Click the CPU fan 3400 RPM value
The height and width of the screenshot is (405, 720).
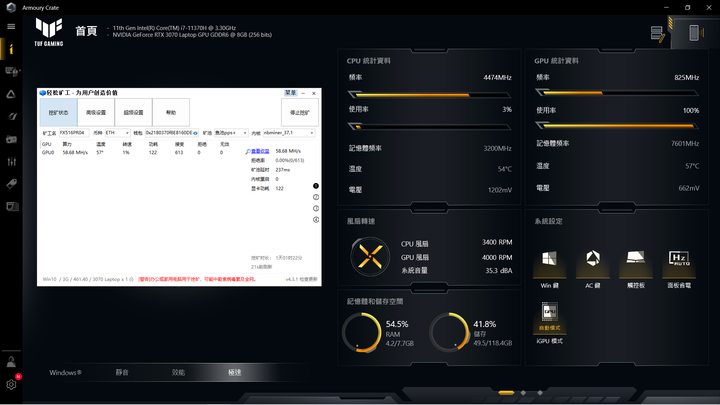pyautogui.click(x=497, y=242)
